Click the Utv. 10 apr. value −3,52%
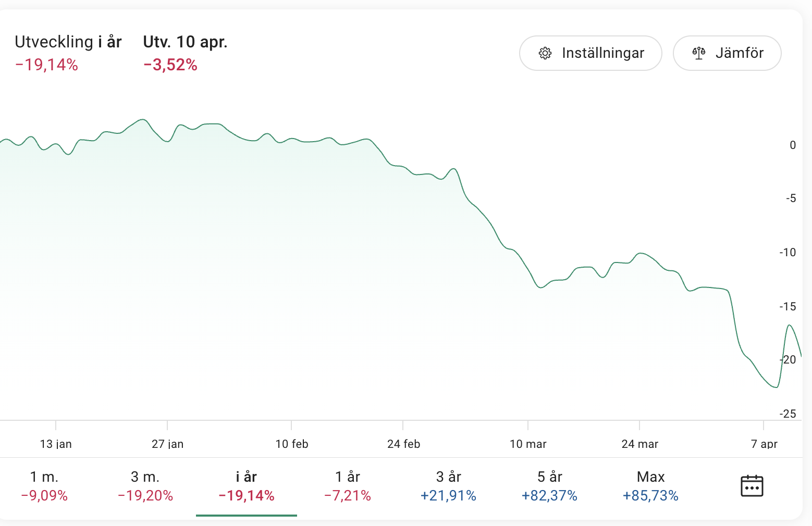 point(170,65)
